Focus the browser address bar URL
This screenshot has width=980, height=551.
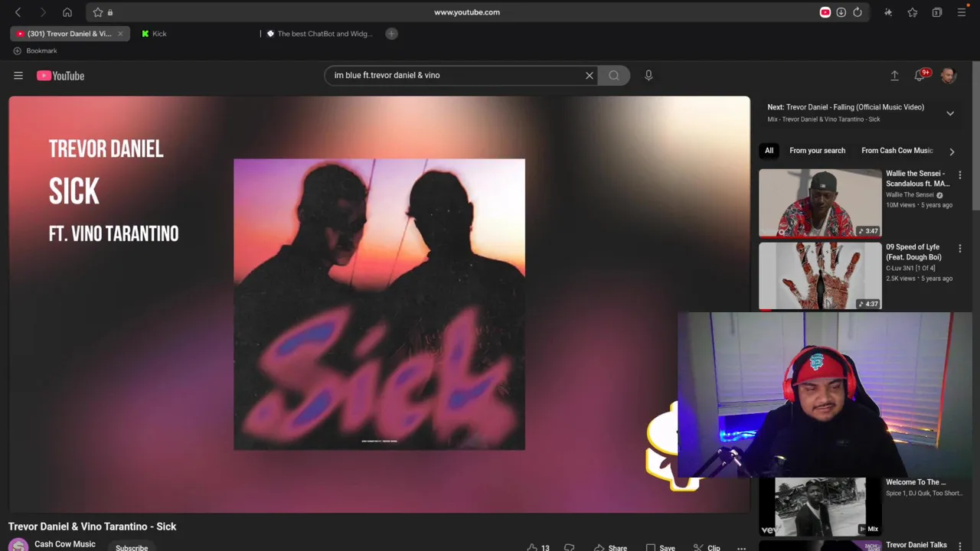[x=467, y=12]
